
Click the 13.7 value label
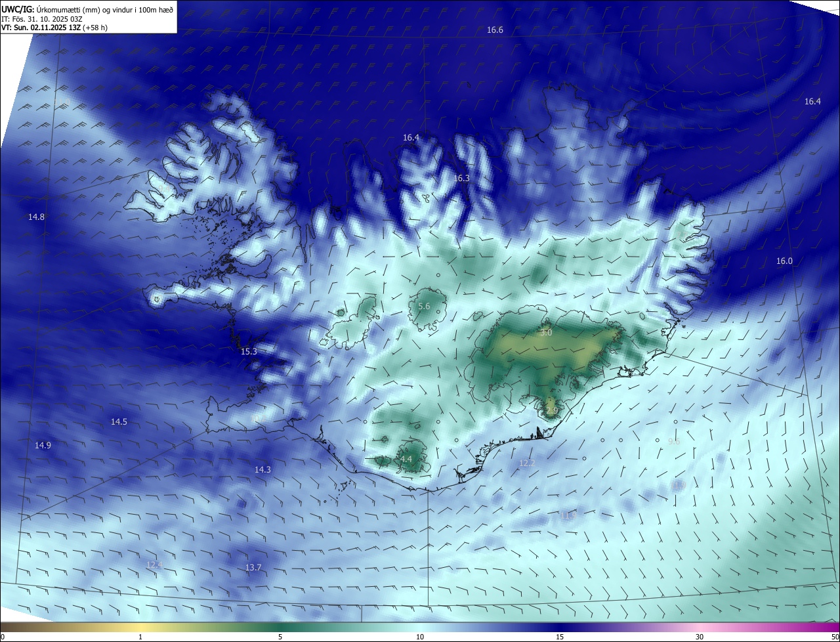pyautogui.click(x=253, y=568)
